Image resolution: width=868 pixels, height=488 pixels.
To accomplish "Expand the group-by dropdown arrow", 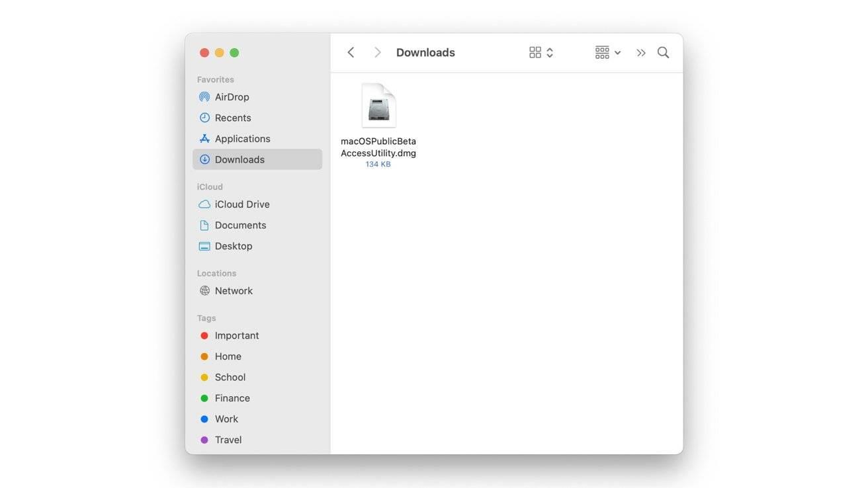I will [618, 52].
